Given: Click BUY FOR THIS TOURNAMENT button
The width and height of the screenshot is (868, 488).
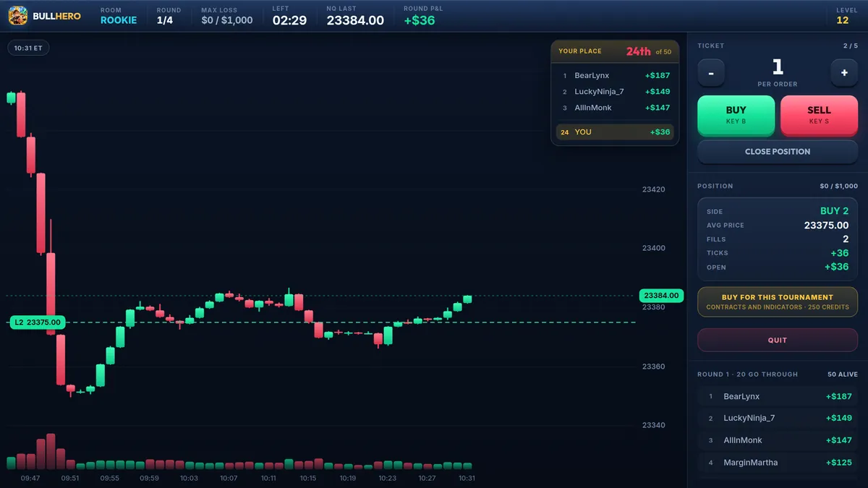Looking at the screenshot, I should click(x=778, y=302).
